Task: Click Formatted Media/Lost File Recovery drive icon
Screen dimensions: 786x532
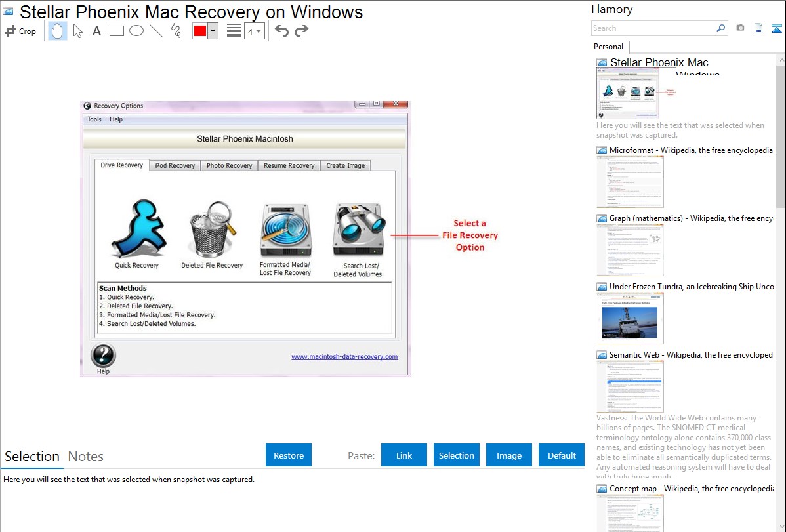Action: pos(285,230)
